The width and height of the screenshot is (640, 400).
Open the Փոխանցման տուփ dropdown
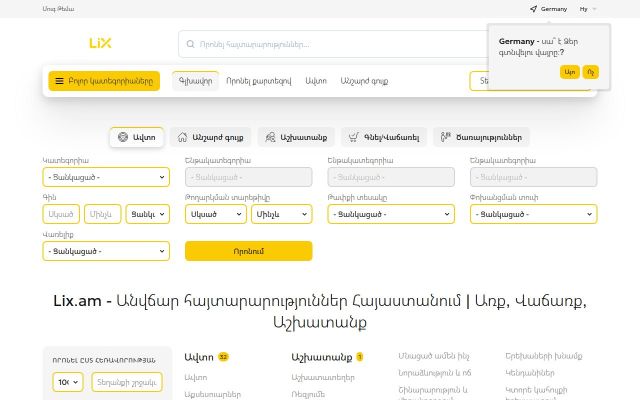(x=533, y=214)
